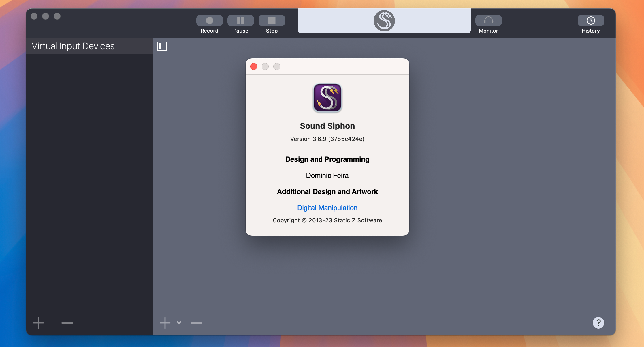Add a new virtual input device
Viewport: 644px width, 347px height.
coord(38,323)
